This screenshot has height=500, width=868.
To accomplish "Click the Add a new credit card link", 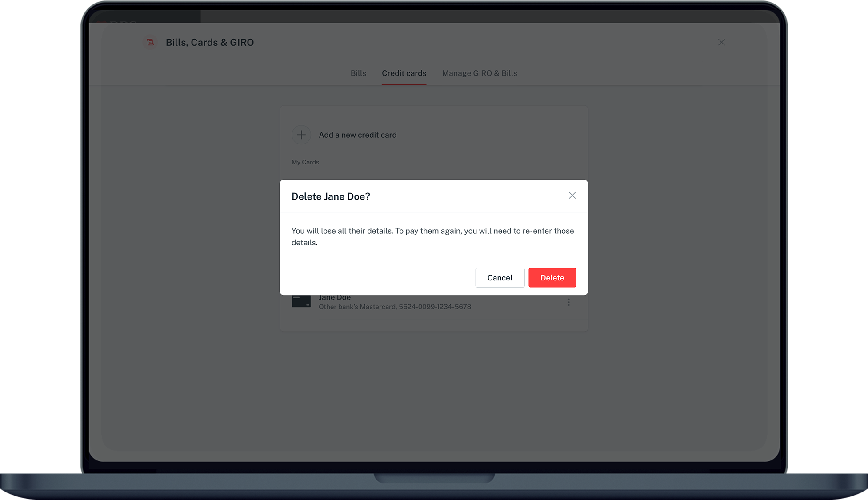I will tap(357, 135).
